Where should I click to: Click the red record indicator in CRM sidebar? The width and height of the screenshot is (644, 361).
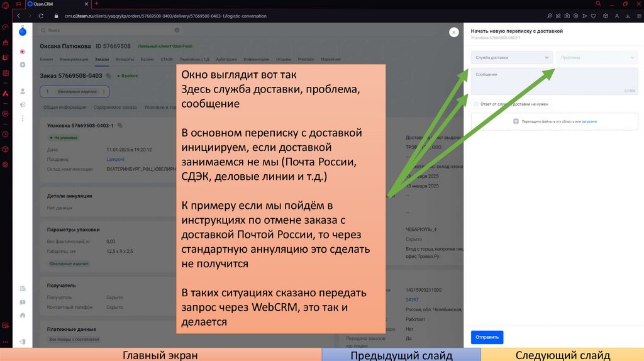pyautogui.click(x=23, y=52)
